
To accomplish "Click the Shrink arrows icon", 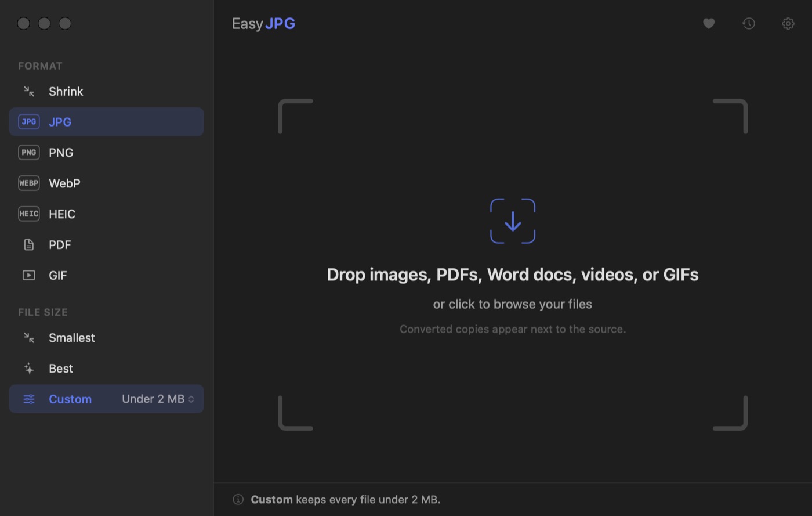I will pyautogui.click(x=29, y=91).
